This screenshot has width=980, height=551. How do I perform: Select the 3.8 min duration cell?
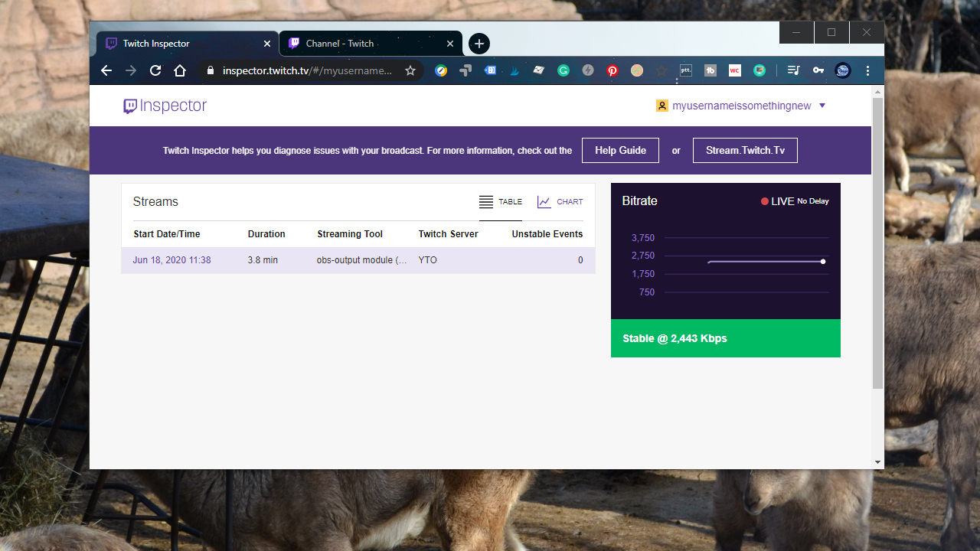pos(263,260)
